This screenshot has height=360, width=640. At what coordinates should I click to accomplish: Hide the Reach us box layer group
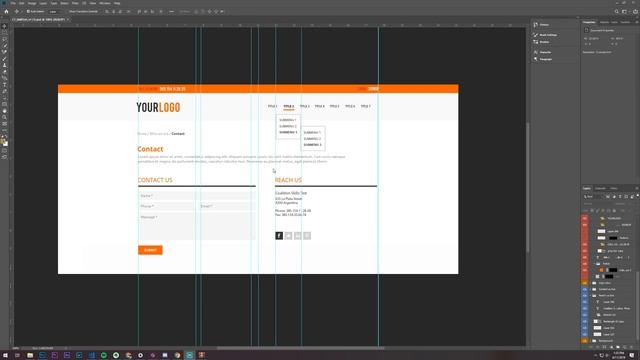click(585, 296)
